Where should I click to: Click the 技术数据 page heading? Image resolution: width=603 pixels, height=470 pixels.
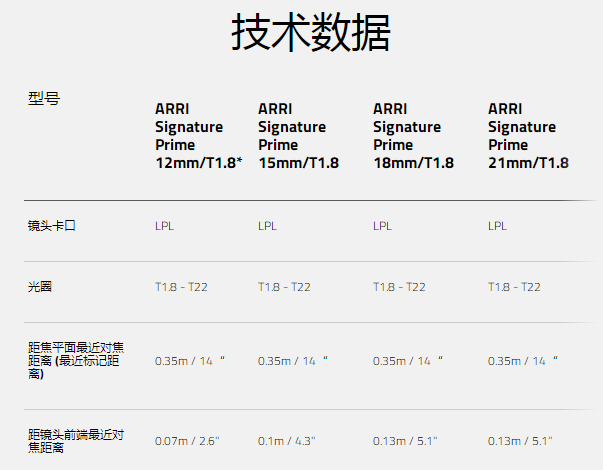[x=310, y=34]
